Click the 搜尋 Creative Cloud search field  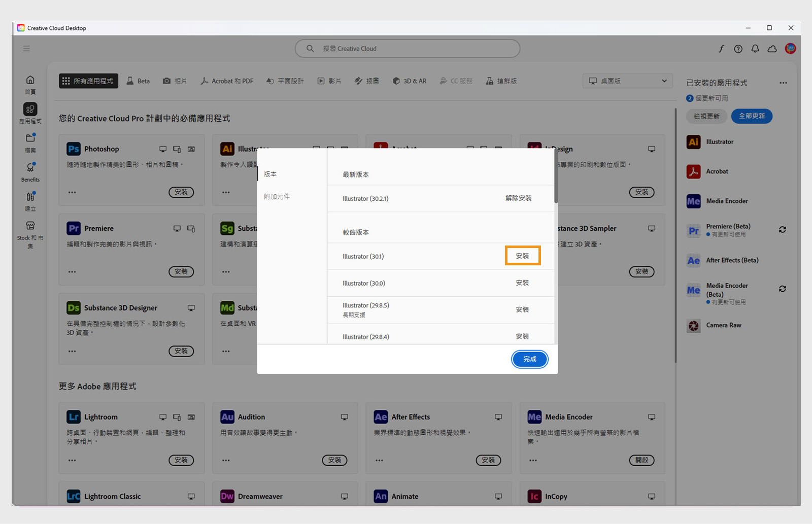point(407,48)
